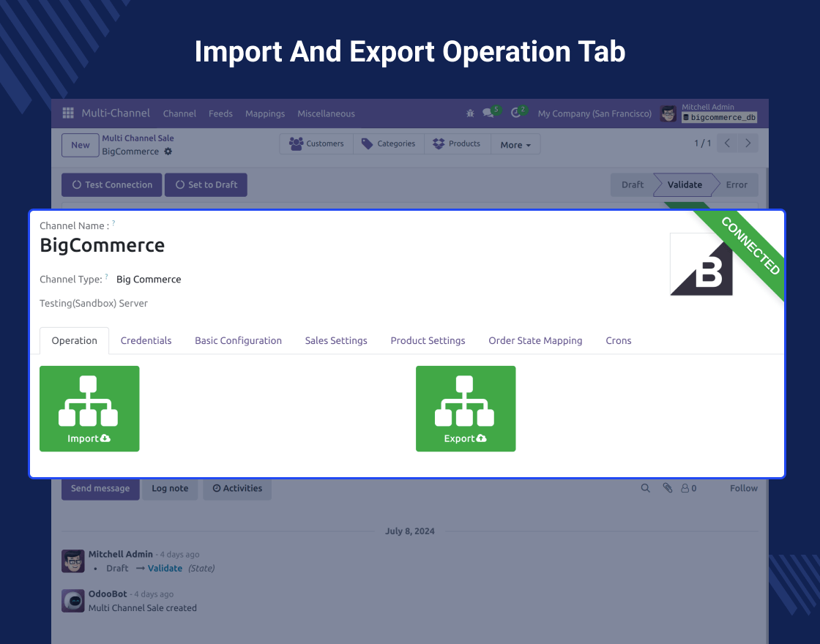Click the bigcommerce_db database badge

tap(720, 118)
